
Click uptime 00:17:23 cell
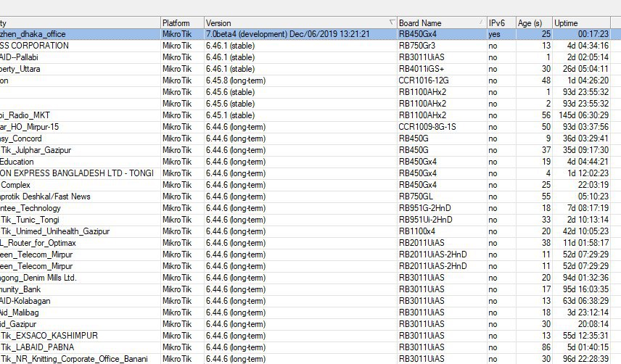[x=581, y=34]
